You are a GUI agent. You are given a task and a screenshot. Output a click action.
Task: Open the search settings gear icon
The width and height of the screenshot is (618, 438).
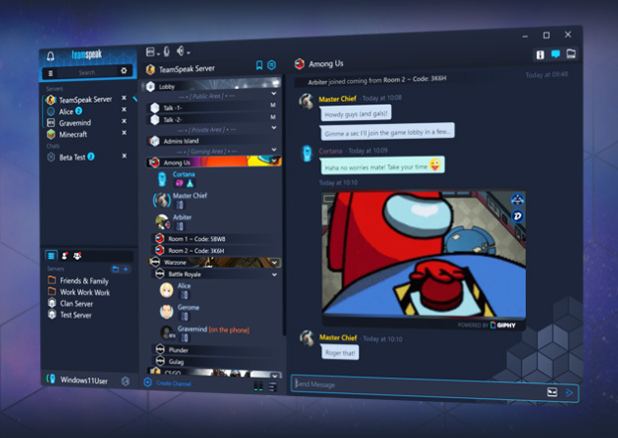click(x=124, y=71)
